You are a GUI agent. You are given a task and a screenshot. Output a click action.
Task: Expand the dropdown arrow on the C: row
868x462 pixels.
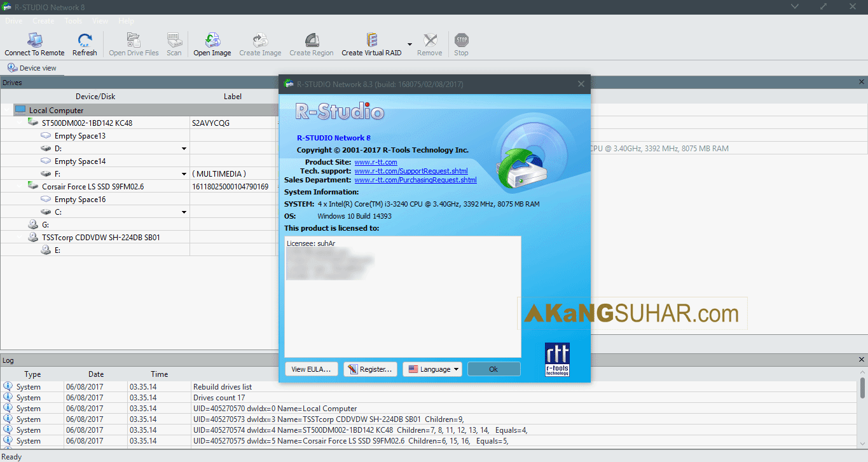click(184, 212)
